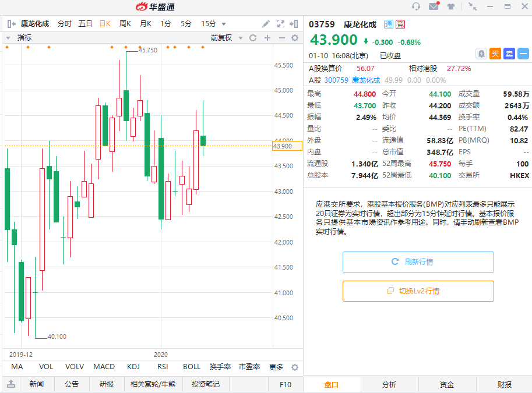This screenshot has height=393, width=532.
Task: Switch to 15分 fifteen-minute chart
Action: pos(209,24)
